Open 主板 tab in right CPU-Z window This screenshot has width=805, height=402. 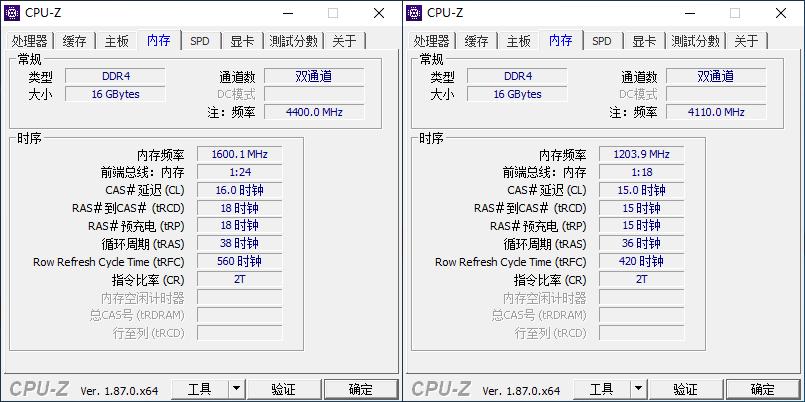point(519,41)
